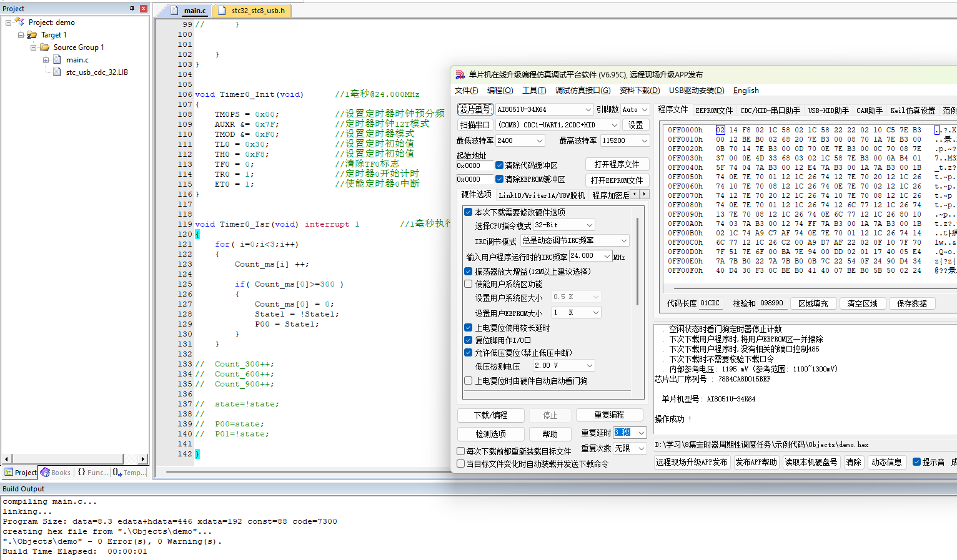Switch language via English menu
The image size is (957, 560).
click(746, 91)
